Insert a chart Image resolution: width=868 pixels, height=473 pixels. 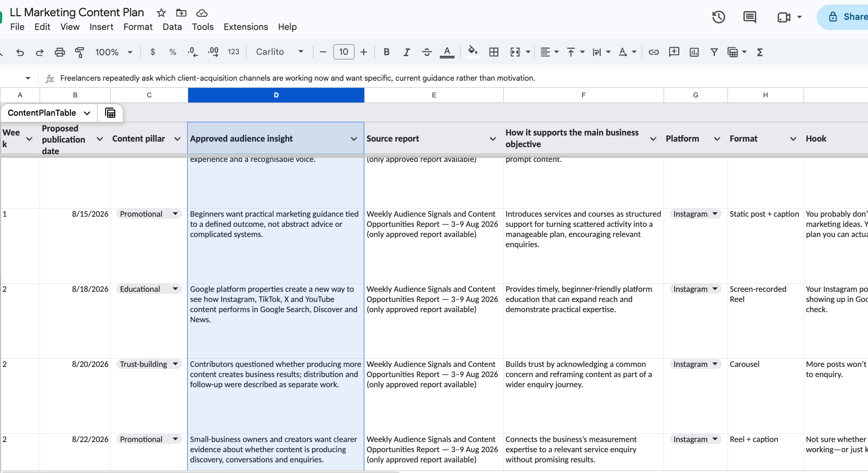pos(695,52)
